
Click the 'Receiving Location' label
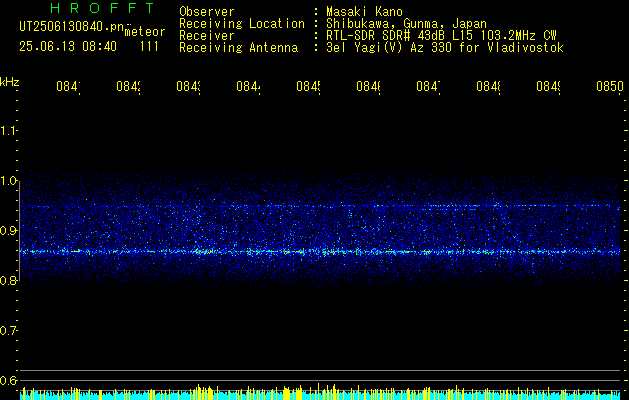tap(242, 24)
